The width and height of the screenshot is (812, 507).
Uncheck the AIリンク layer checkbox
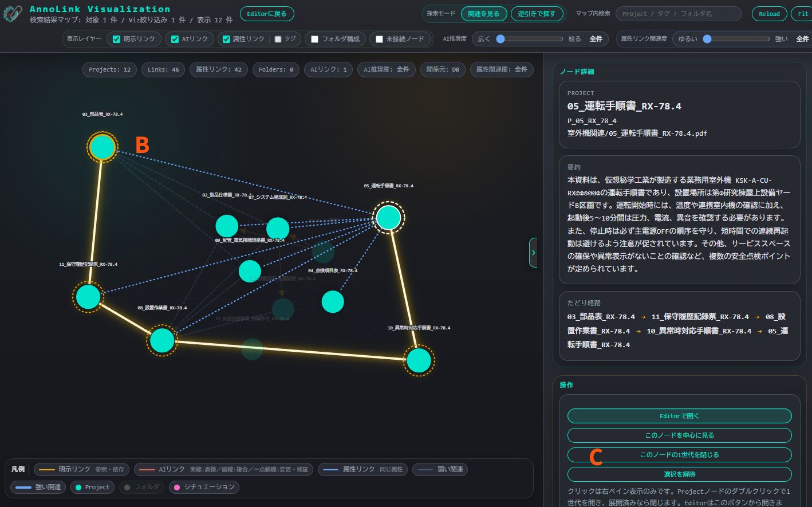[175, 39]
